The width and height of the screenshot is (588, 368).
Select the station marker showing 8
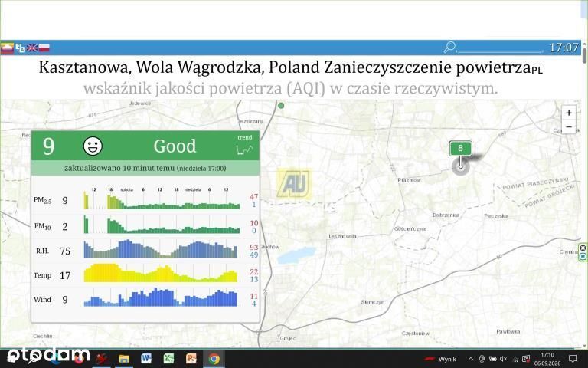[x=460, y=148]
